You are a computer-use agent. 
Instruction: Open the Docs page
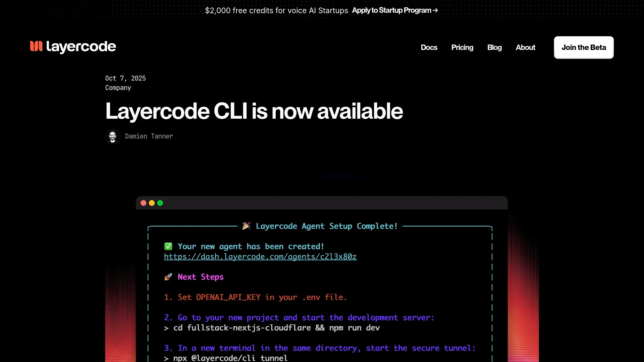pos(429,47)
